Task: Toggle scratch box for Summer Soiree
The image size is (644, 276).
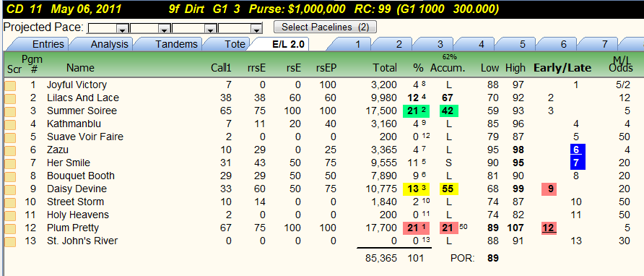Action: pyautogui.click(x=10, y=111)
